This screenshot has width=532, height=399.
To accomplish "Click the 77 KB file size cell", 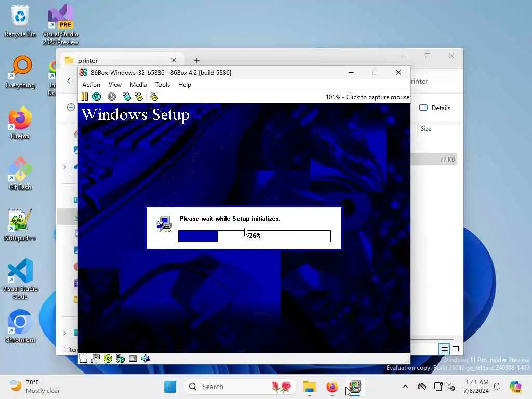I will tap(447, 159).
